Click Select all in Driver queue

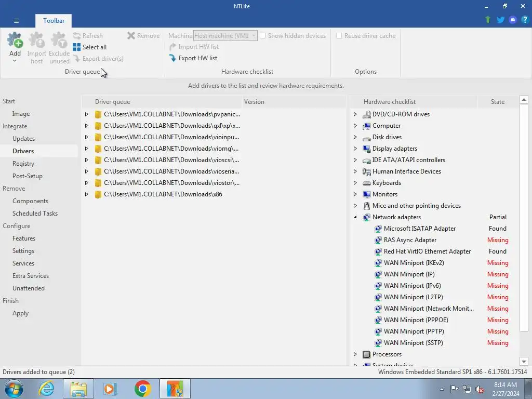89,47
